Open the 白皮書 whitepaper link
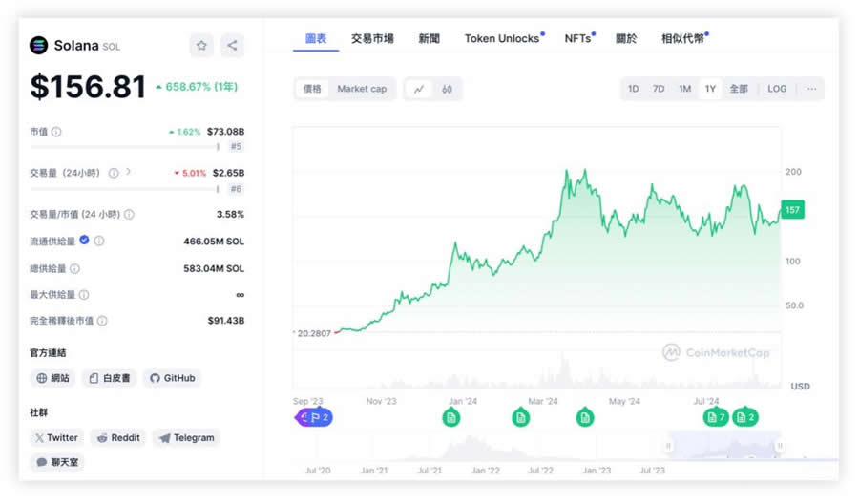This screenshot has height=504, width=859. pyautogui.click(x=109, y=378)
